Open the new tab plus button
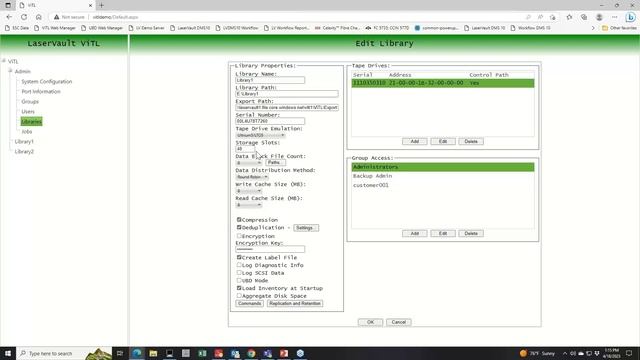The width and height of the screenshot is (640, 360). [x=101, y=5]
